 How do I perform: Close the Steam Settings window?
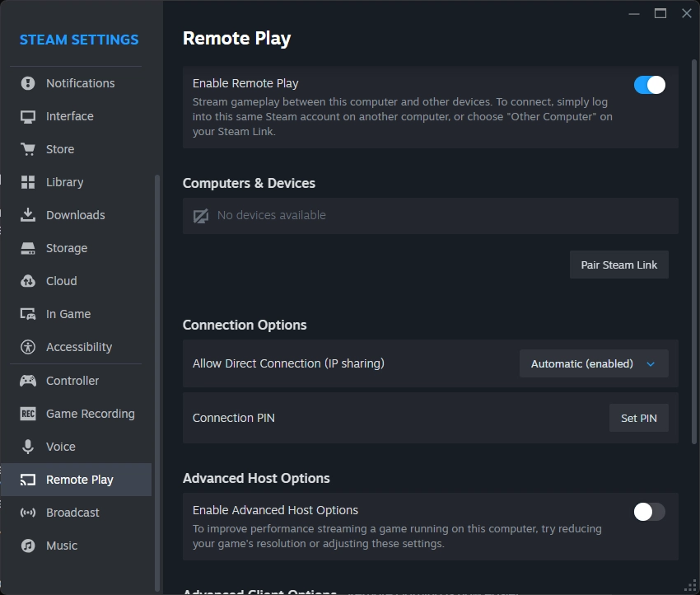[687, 13]
